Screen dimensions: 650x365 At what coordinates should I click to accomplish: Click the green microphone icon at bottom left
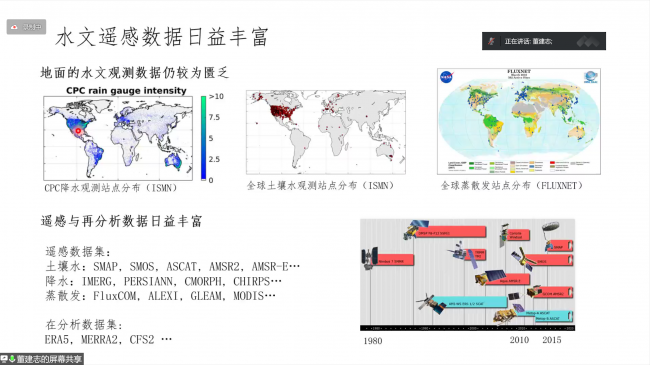point(12,359)
